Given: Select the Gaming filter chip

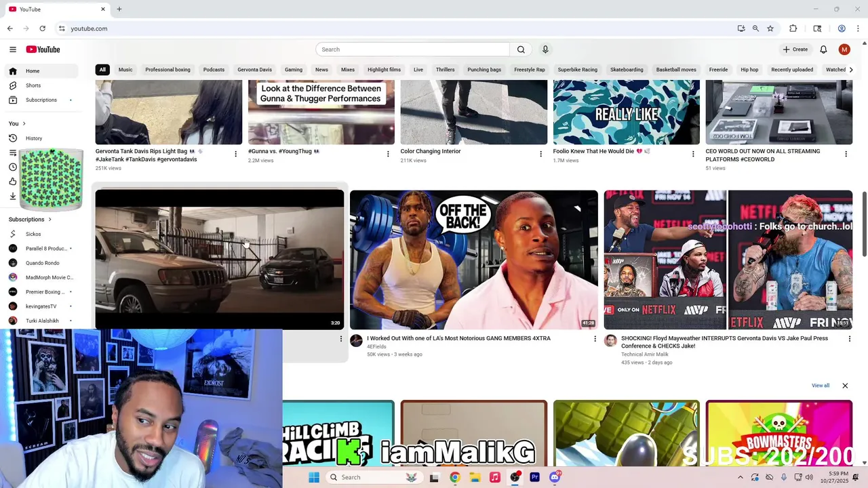Looking at the screenshot, I should pyautogui.click(x=294, y=70).
